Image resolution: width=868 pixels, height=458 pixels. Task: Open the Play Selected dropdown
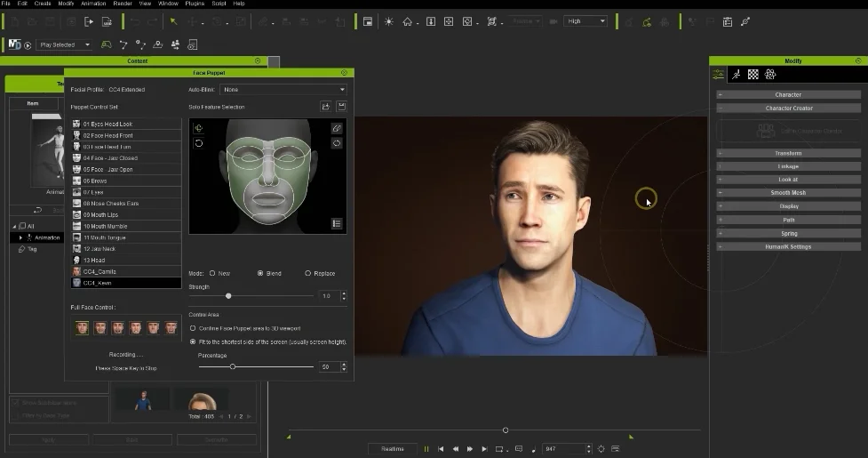[63, 44]
